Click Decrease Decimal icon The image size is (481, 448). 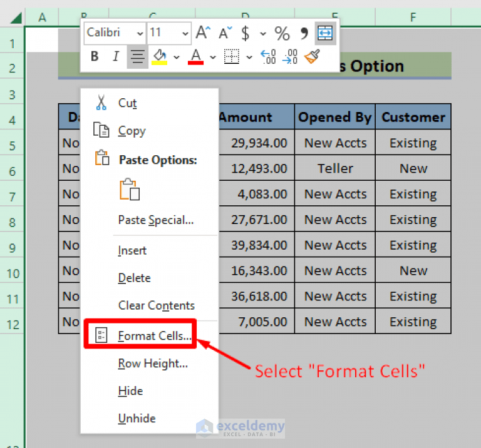click(290, 57)
